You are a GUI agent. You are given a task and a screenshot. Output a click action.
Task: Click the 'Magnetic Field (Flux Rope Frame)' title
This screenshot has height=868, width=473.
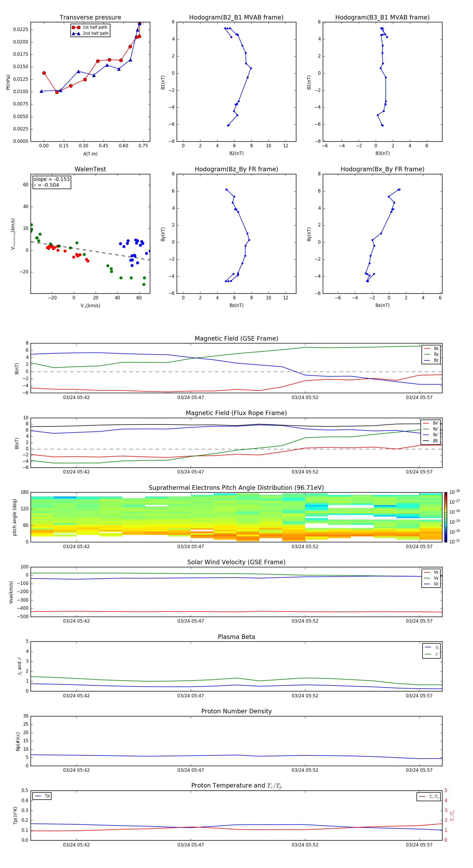(236, 413)
